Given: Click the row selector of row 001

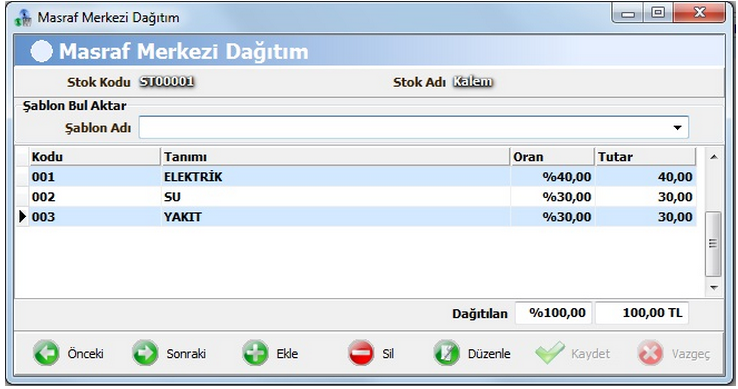Looking at the screenshot, I should (x=22, y=177).
